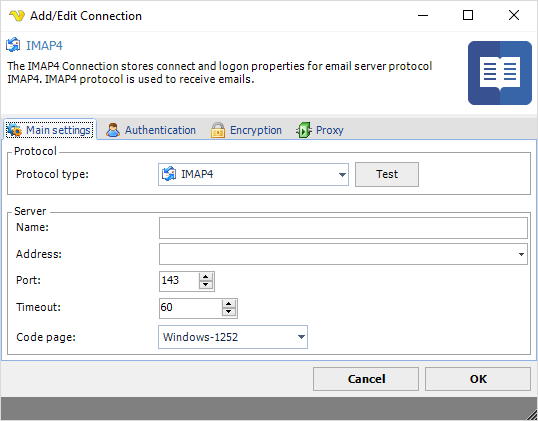Image resolution: width=538 pixels, height=421 pixels.
Task: Close the Add/Edit Connection window
Action: click(x=514, y=15)
